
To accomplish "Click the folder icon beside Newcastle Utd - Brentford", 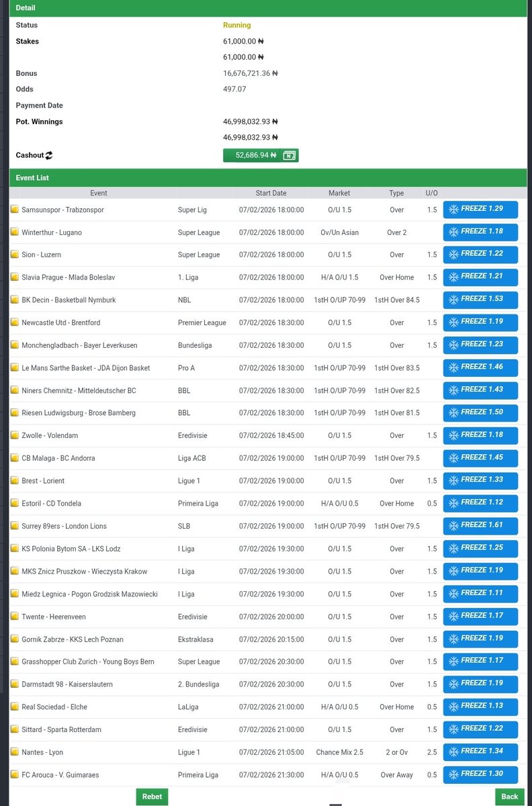I will point(15,322).
